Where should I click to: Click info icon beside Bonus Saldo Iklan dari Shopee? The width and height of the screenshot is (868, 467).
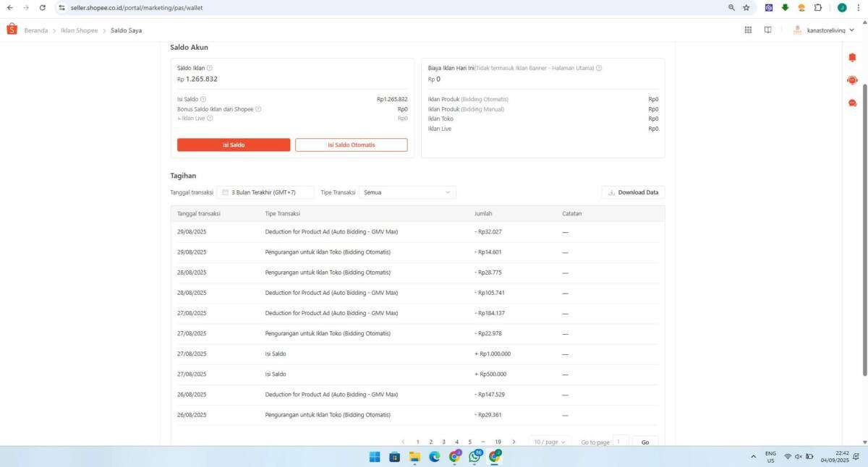click(258, 109)
